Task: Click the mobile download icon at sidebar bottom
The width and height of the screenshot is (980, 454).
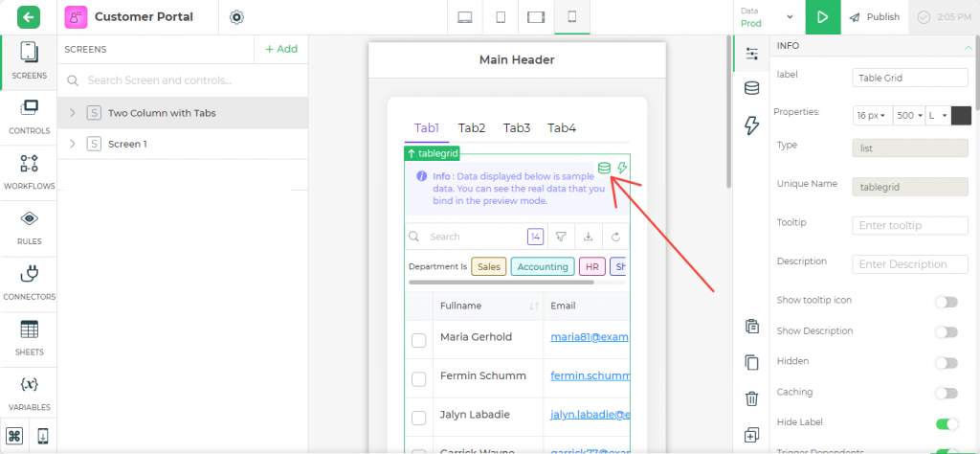Action: pos(42,436)
